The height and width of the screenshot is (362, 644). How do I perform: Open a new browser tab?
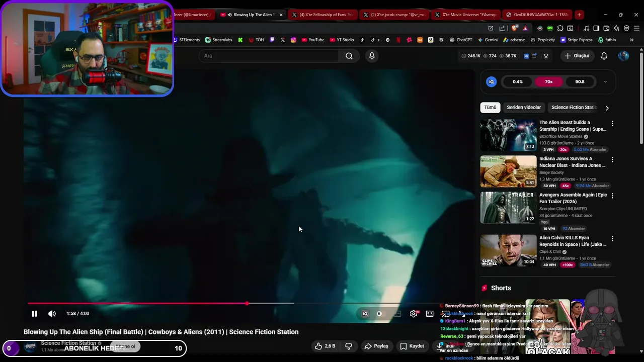tap(579, 15)
